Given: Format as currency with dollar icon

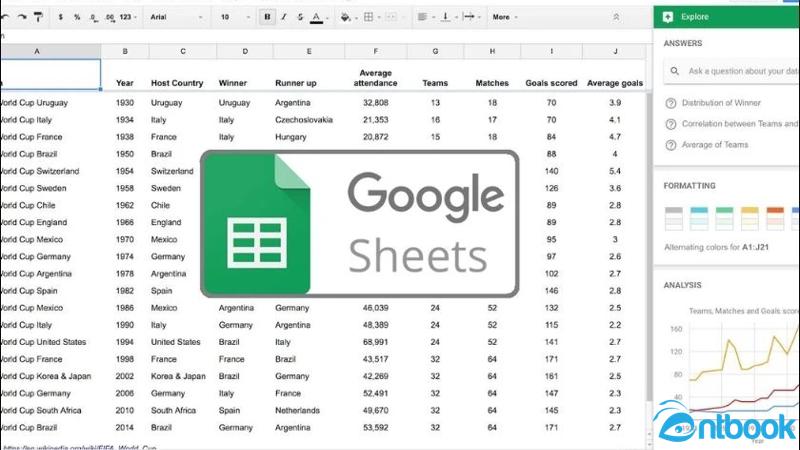Looking at the screenshot, I should pos(61,17).
